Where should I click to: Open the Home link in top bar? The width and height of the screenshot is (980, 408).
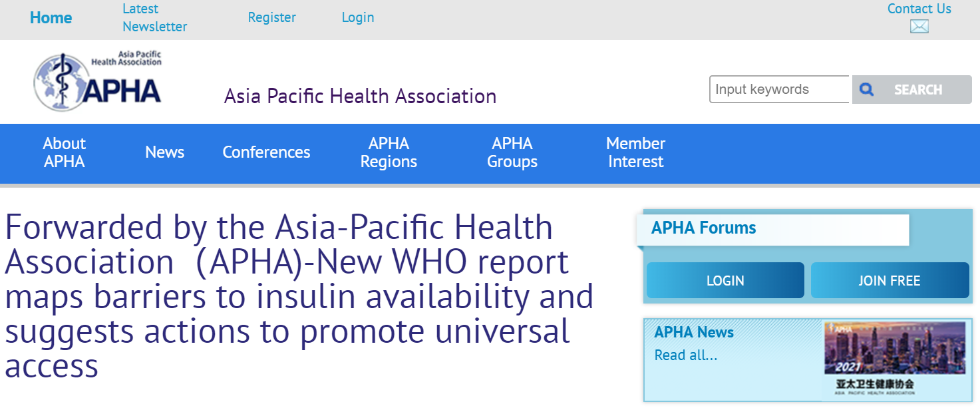tap(51, 18)
